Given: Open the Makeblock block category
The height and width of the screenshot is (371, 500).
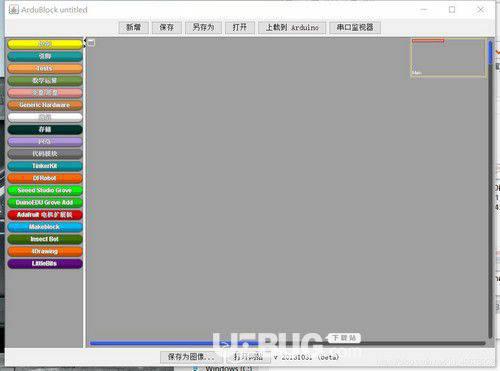Looking at the screenshot, I should [x=45, y=227].
